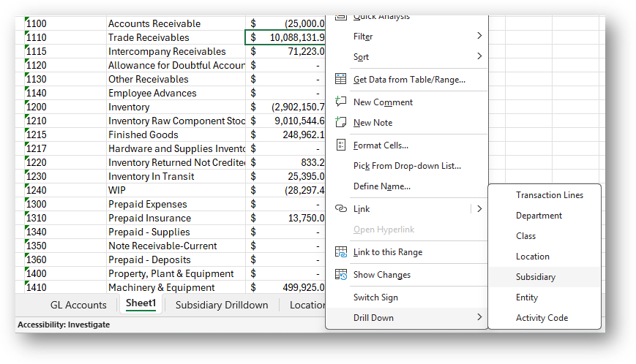Choose Activity Code drill down option
The width and height of the screenshot is (636, 364).
pyautogui.click(x=542, y=318)
